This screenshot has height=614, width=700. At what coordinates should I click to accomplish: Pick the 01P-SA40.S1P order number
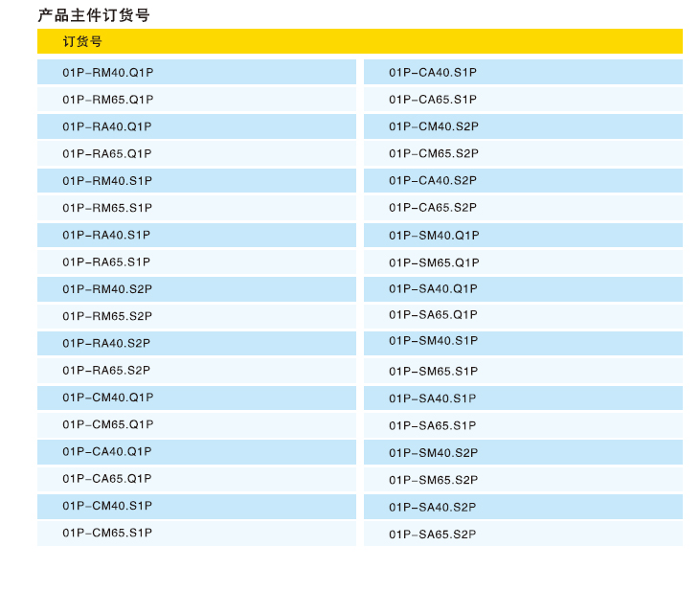point(432,398)
